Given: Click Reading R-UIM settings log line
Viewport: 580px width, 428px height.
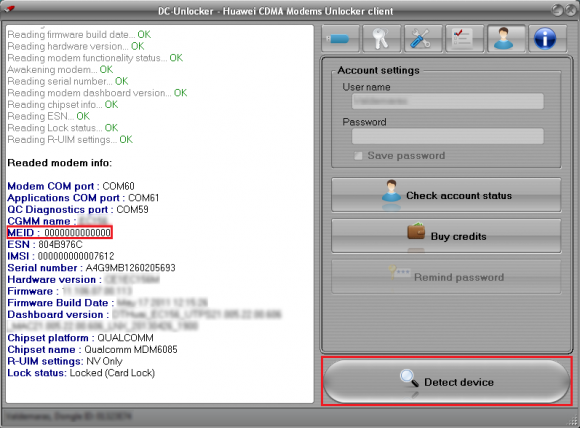Looking at the screenshot, I should coord(70,139).
